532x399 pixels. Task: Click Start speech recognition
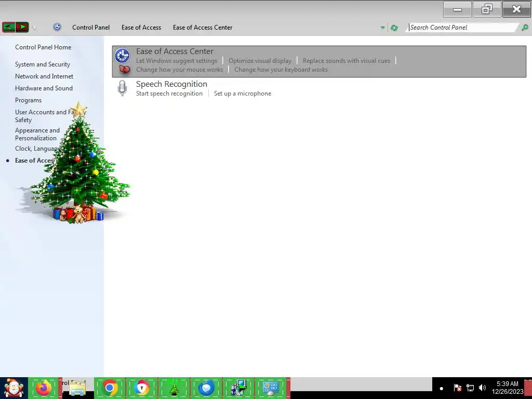(x=169, y=94)
